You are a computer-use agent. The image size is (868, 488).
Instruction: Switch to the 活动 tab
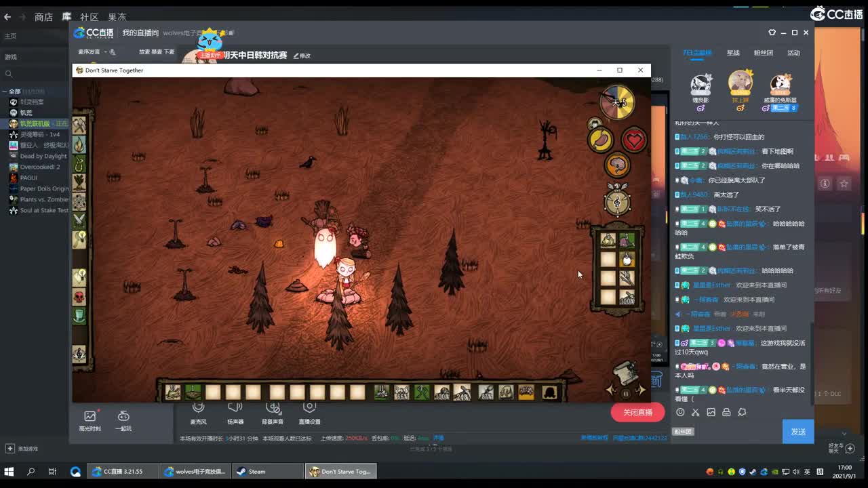[x=793, y=53]
